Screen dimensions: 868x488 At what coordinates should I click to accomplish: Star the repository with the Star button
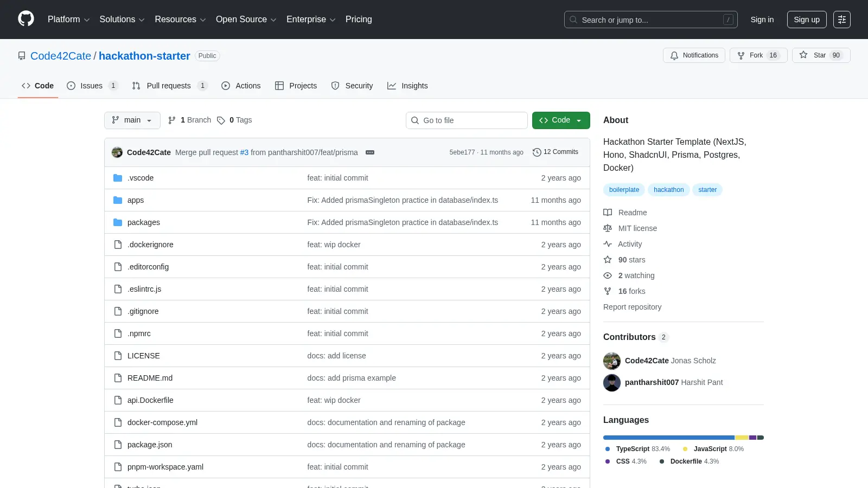[x=821, y=55]
